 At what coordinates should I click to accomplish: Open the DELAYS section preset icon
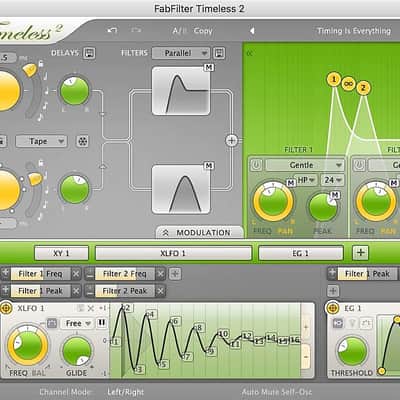89,53
